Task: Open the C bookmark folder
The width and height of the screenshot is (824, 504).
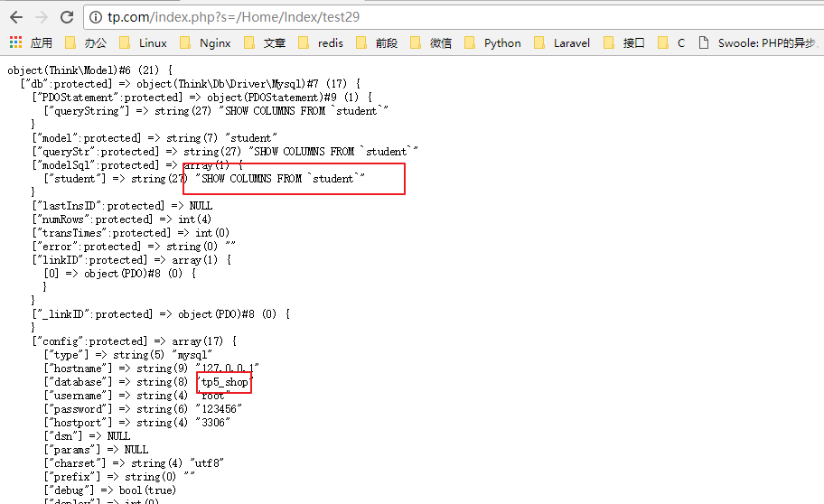Action: [x=672, y=42]
